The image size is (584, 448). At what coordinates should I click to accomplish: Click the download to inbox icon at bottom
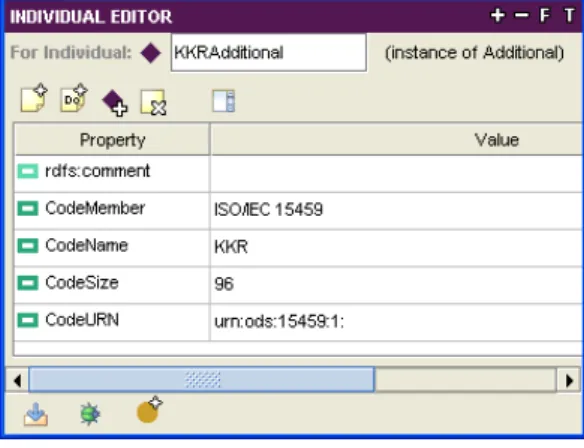[x=35, y=414]
